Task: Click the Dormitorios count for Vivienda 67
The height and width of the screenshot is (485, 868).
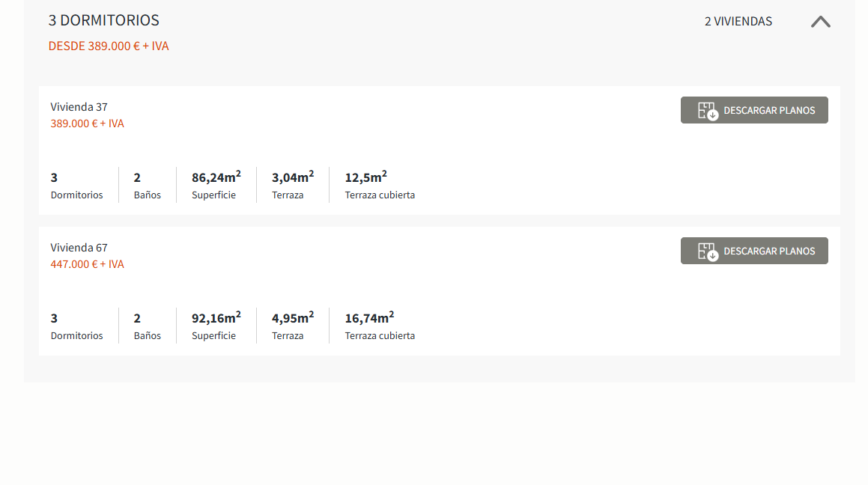Action: (x=54, y=318)
